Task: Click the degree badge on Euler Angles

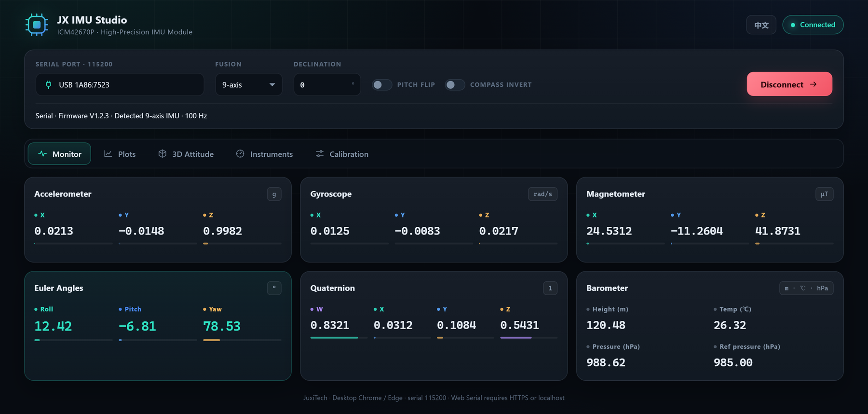Action: tap(274, 288)
